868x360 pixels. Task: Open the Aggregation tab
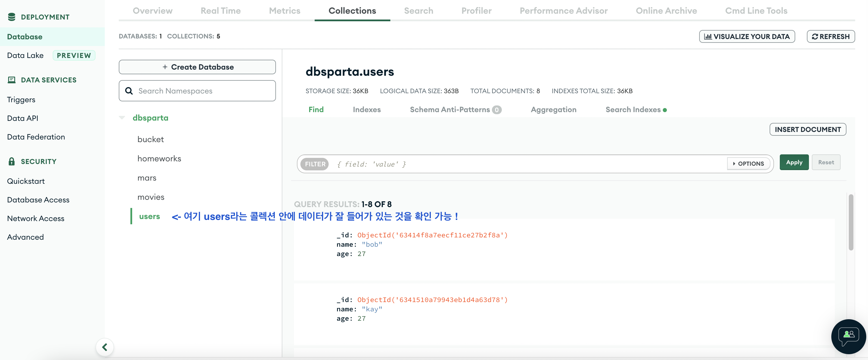click(553, 110)
